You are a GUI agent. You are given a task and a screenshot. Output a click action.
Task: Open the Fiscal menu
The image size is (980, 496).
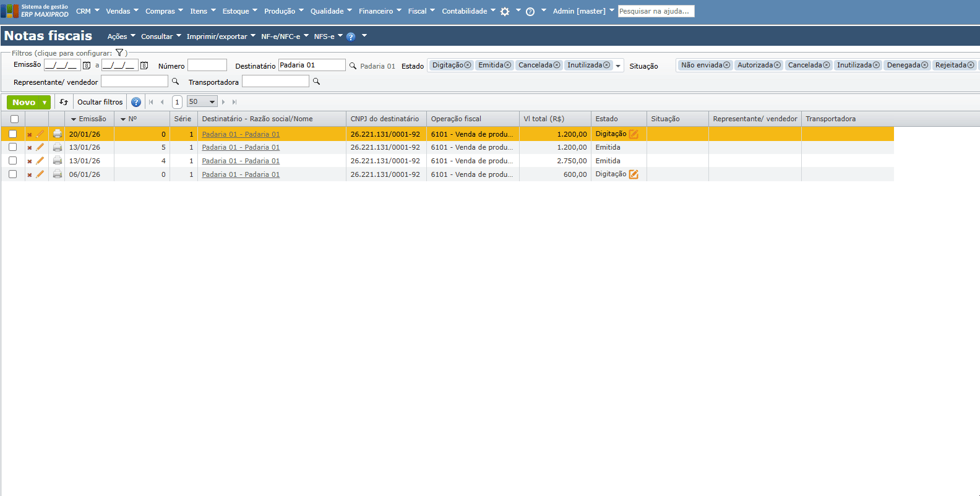click(421, 11)
